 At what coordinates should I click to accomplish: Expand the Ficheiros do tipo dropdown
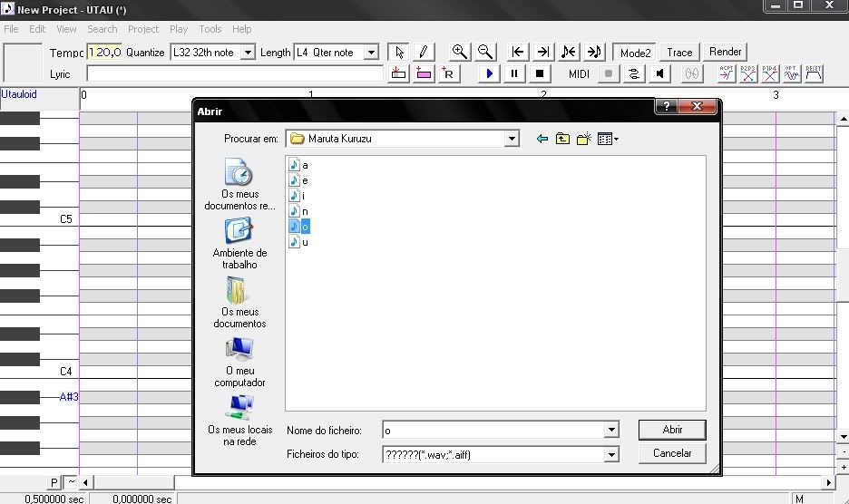(611, 454)
